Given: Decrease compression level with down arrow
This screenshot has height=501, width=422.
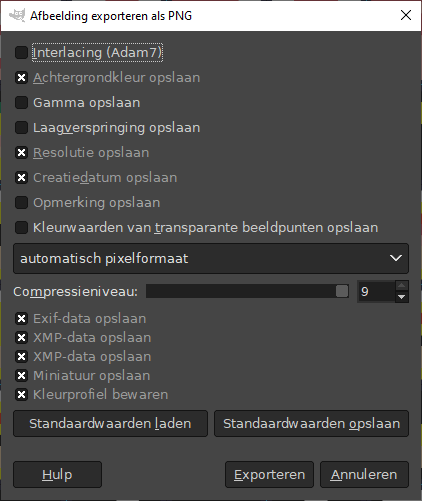Looking at the screenshot, I should pyautogui.click(x=402, y=297).
